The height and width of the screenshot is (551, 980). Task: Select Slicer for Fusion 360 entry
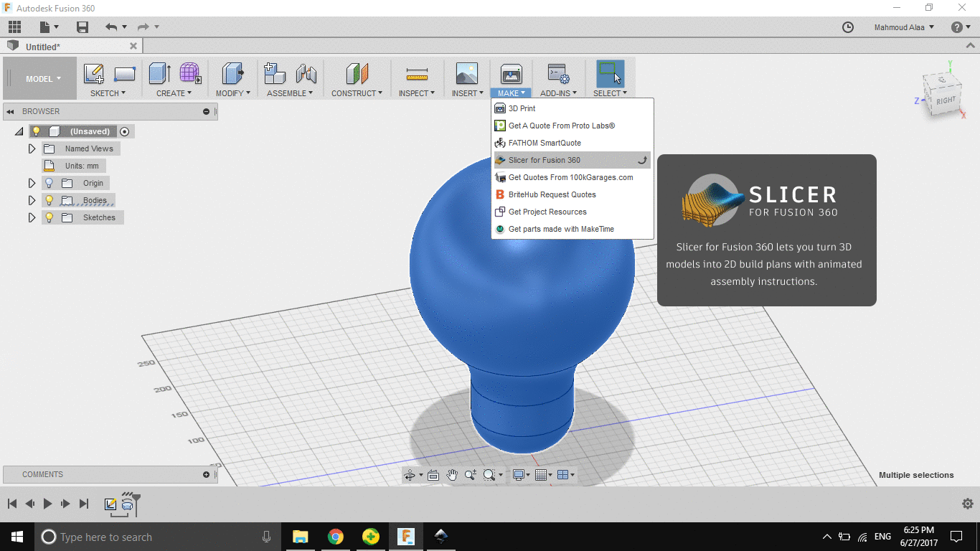572,160
